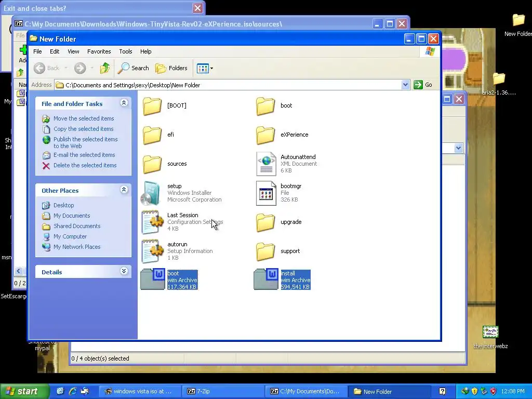Click the New Folder taskbar button

tap(390, 391)
